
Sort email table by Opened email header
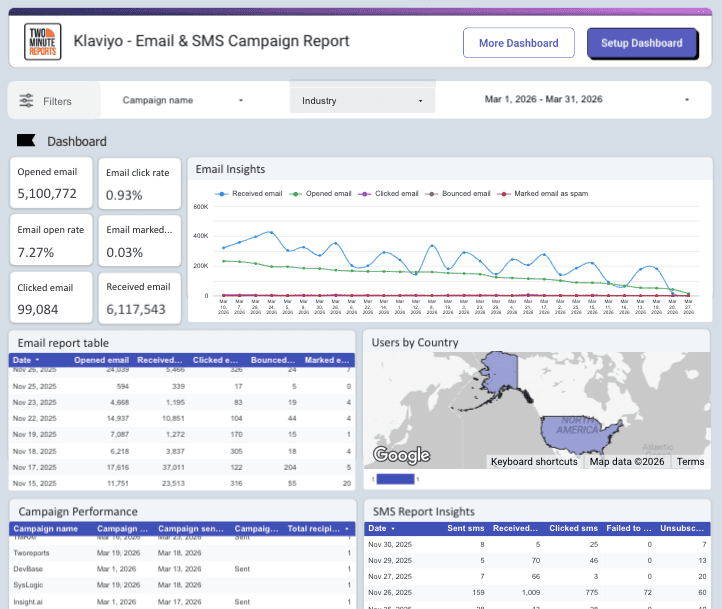[101, 360]
